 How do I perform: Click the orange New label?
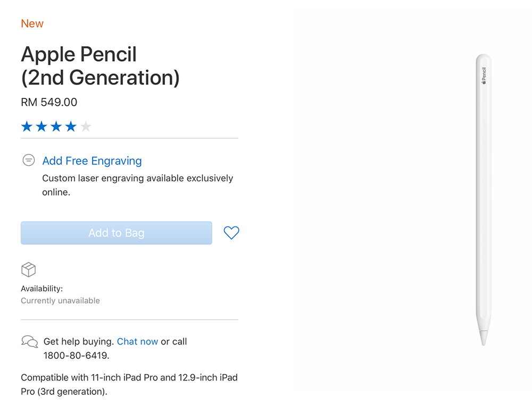[32, 23]
